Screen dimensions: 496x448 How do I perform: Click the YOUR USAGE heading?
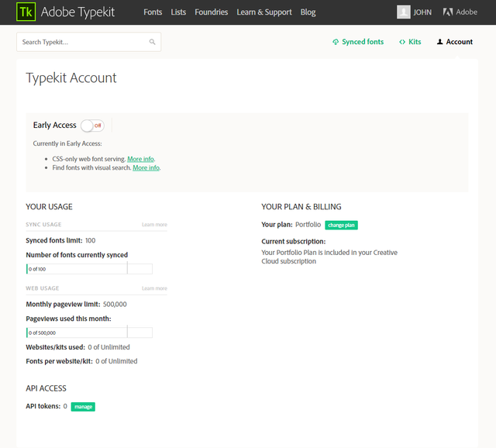click(49, 207)
